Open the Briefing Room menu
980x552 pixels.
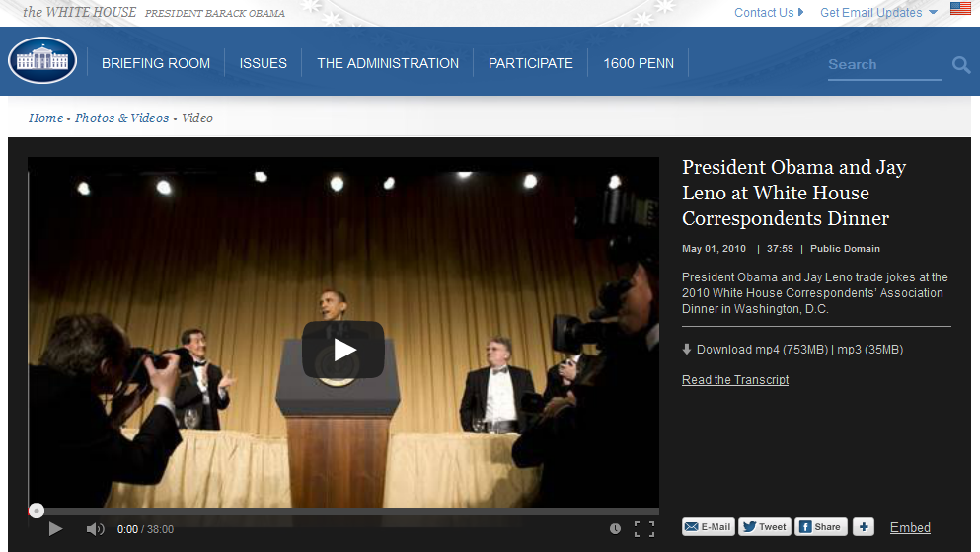(156, 63)
